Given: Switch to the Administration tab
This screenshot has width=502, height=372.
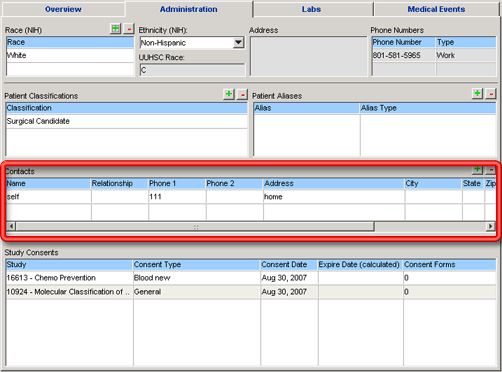Looking at the screenshot, I should [189, 9].
